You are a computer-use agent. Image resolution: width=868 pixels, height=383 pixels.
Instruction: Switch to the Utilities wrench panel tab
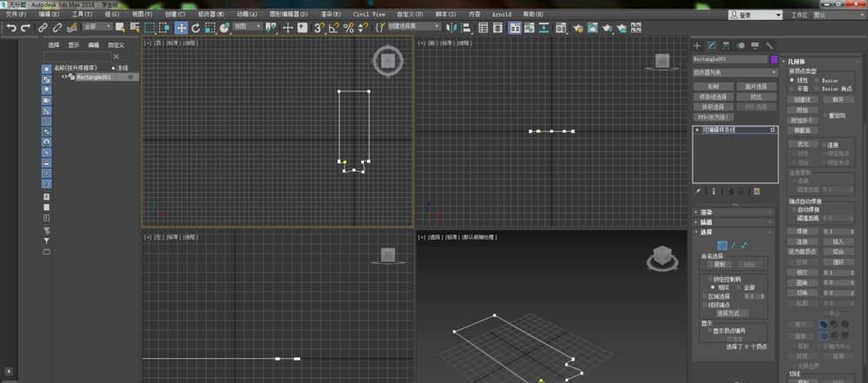click(x=769, y=45)
